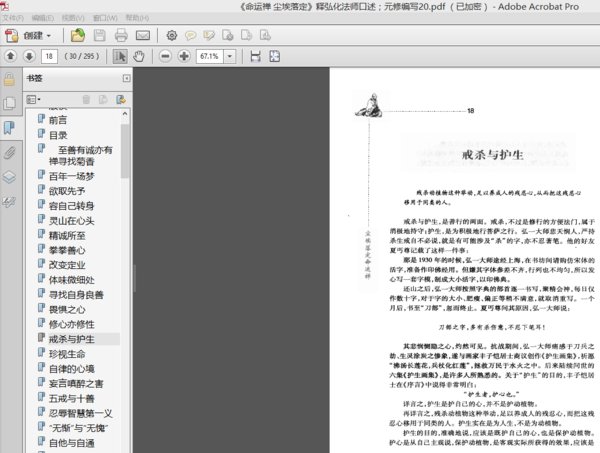Activate the Select tool cursor
This screenshot has width=600, height=453.
120,56
